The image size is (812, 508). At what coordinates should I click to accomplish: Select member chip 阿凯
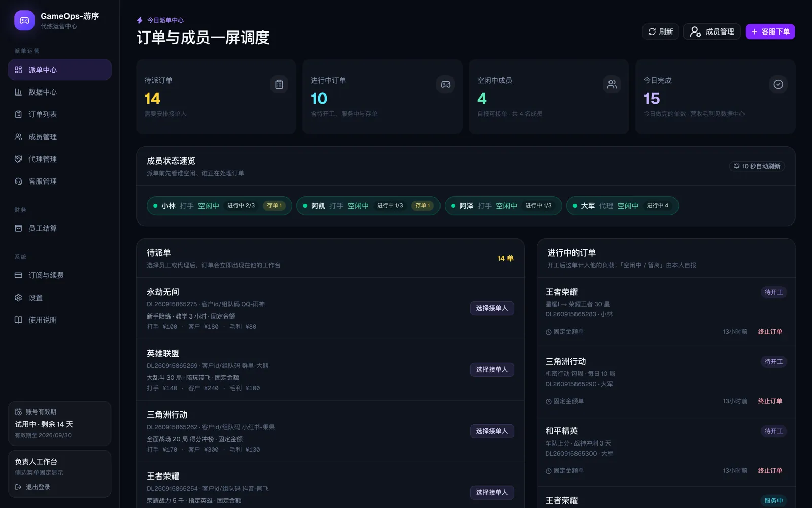[368, 206]
